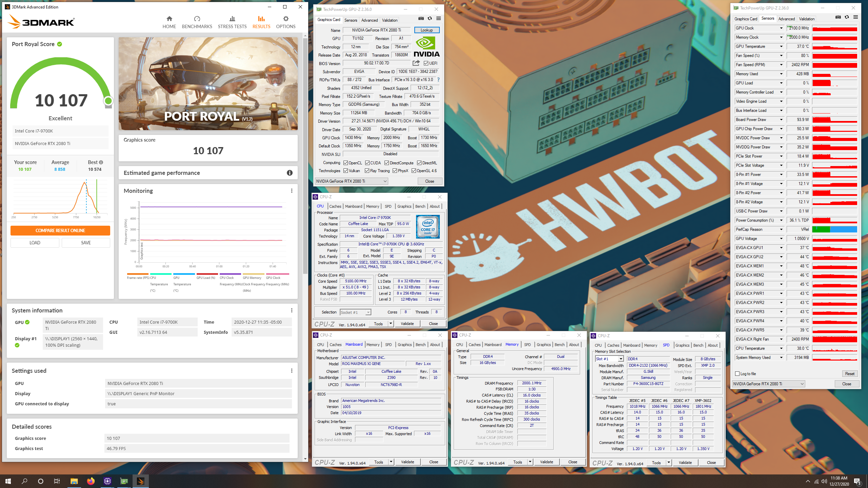Image resolution: width=868 pixels, height=488 pixels.
Task: Click Compare Result Online button
Action: (60, 230)
